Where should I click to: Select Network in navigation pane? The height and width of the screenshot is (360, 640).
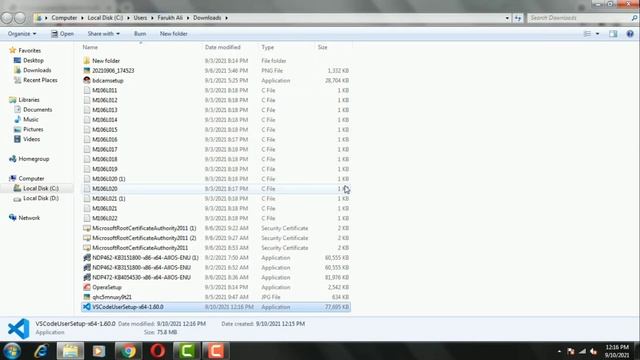coord(29,218)
